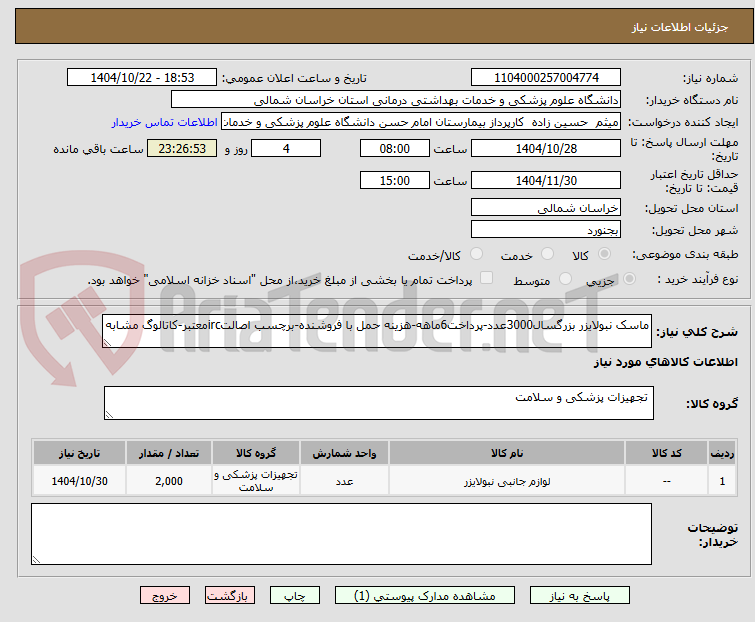The image size is (755, 622).
Task: Click the remaining days field 4
Action: 286,148
